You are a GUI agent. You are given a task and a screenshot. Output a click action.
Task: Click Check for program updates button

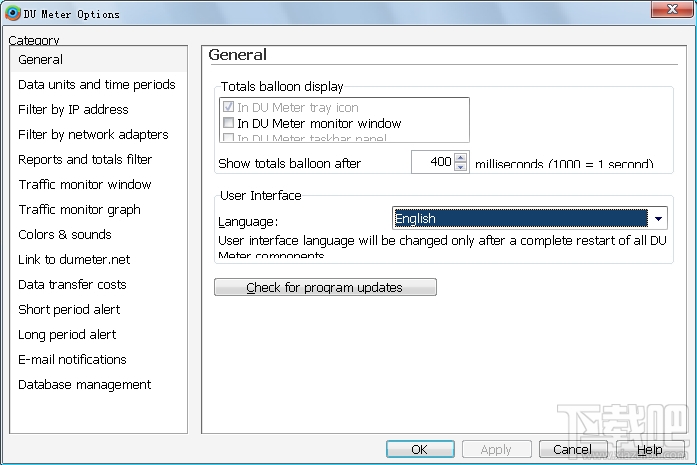[x=325, y=288]
